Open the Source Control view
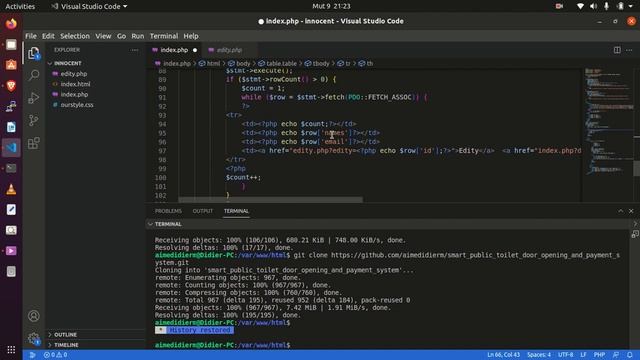The width and height of the screenshot is (640, 360). [x=34, y=120]
